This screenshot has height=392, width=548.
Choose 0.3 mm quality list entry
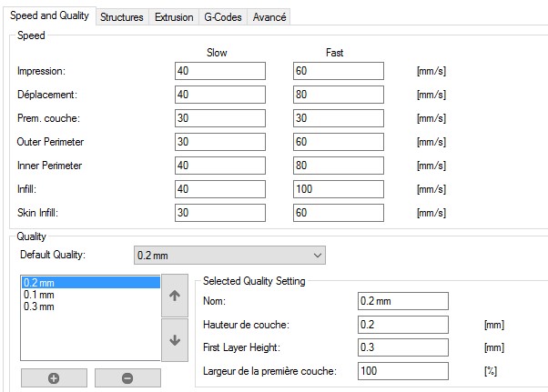[39, 307]
